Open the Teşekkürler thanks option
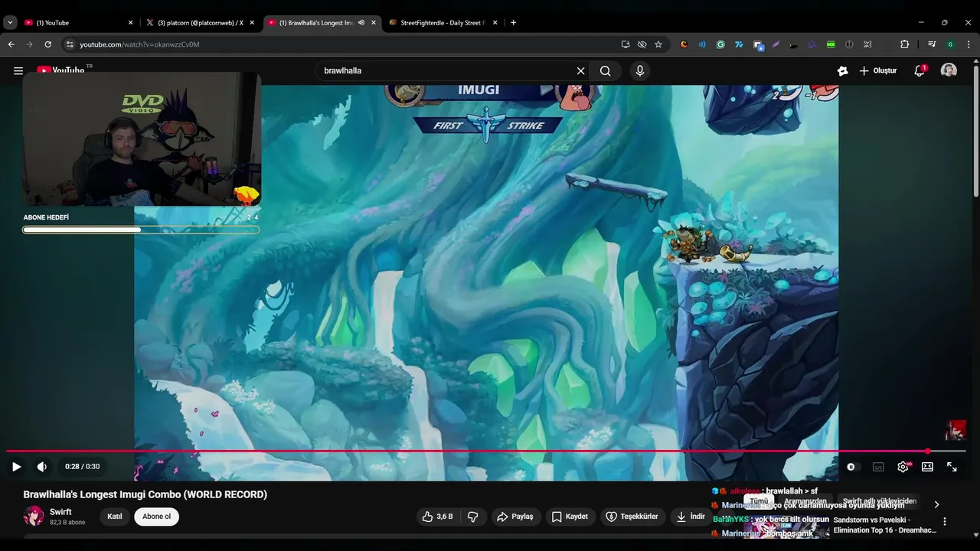This screenshot has height=551, width=980. point(632,517)
